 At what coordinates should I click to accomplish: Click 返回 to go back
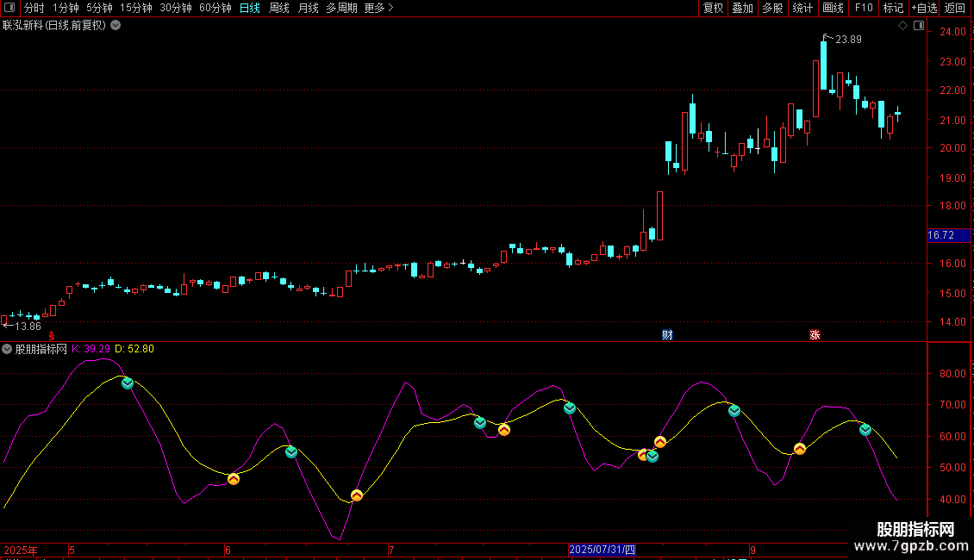pos(955,8)
